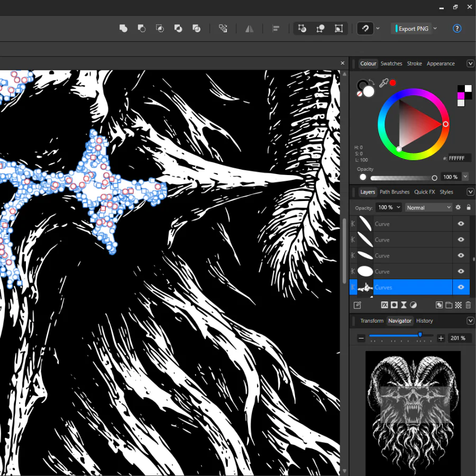Open the Colour opacity 100 % dropdown arrow
The height and width of the screenshot is (476, 476).
[x=465, y=177]
